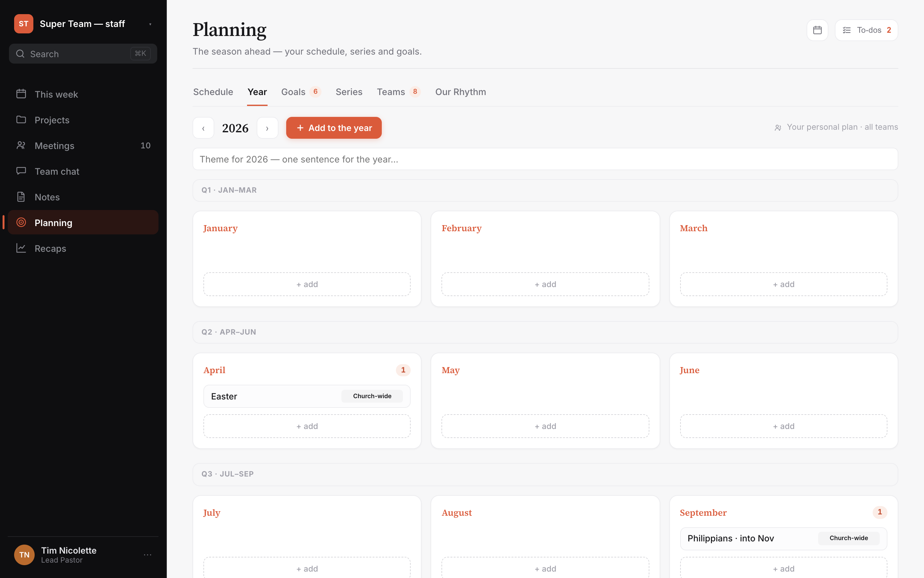Click the September item count badge

pos(880,512)
